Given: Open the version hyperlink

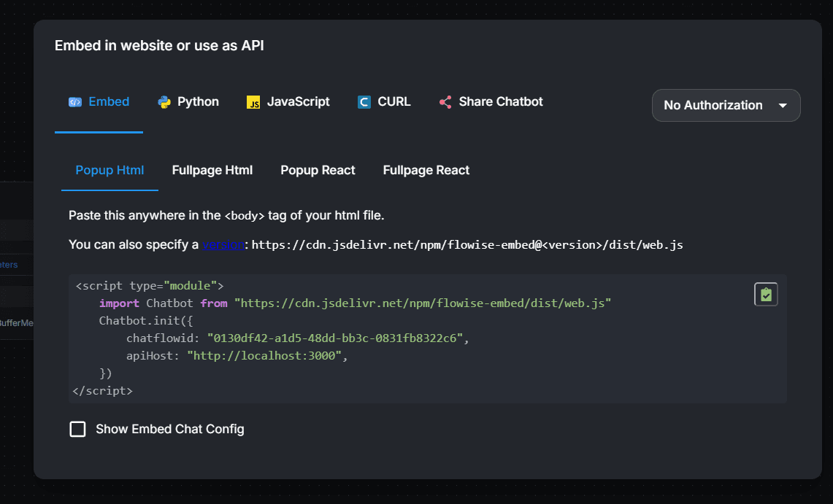Looking at the screenshot, I should (x=223, y=244).
